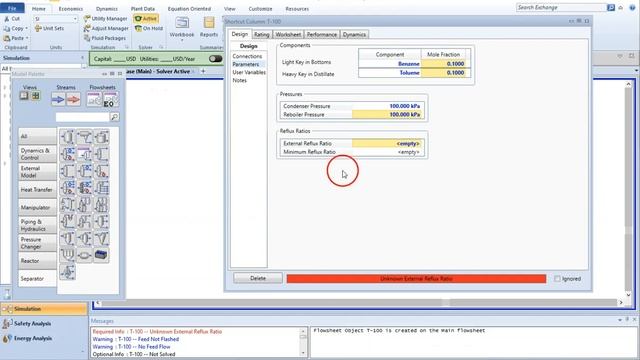The height and width of the screenshot is (360, 640).
Task: Click the Delete button
Action: [x=258, y=278]
